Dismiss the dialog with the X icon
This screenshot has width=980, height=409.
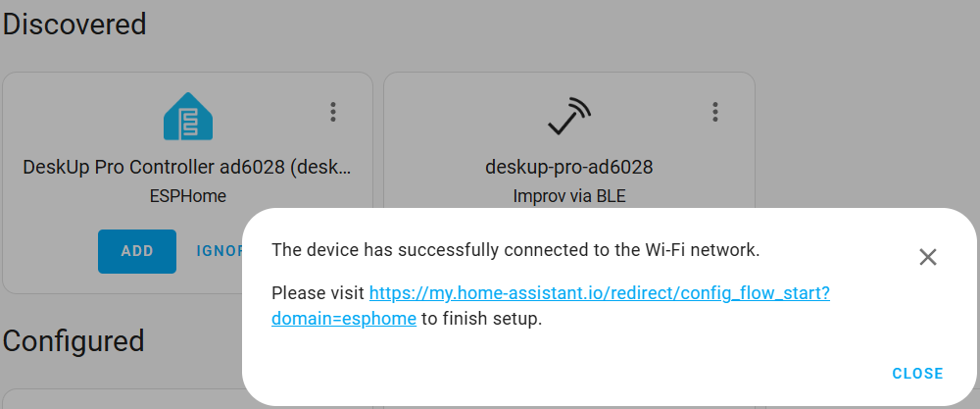pos(928,256)
